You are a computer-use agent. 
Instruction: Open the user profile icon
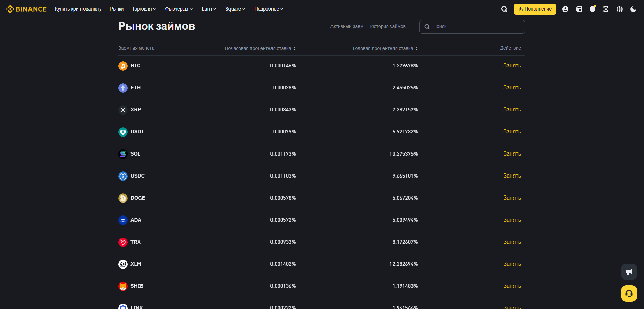565,9
